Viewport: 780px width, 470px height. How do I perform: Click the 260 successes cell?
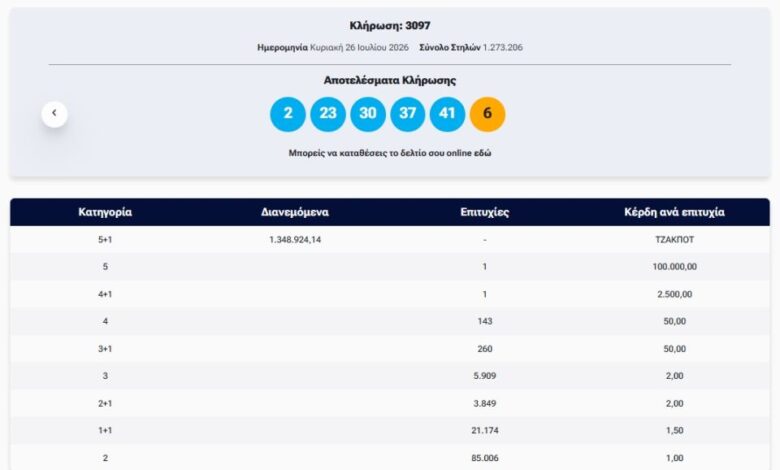[x=485, y=349]
